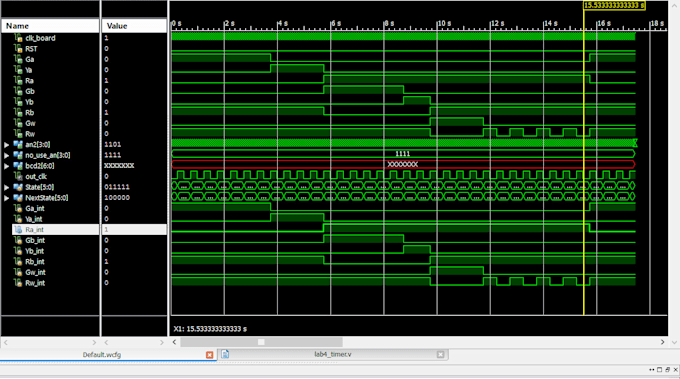
Task: Click the Rw_int signal icon
Action: 18,283
